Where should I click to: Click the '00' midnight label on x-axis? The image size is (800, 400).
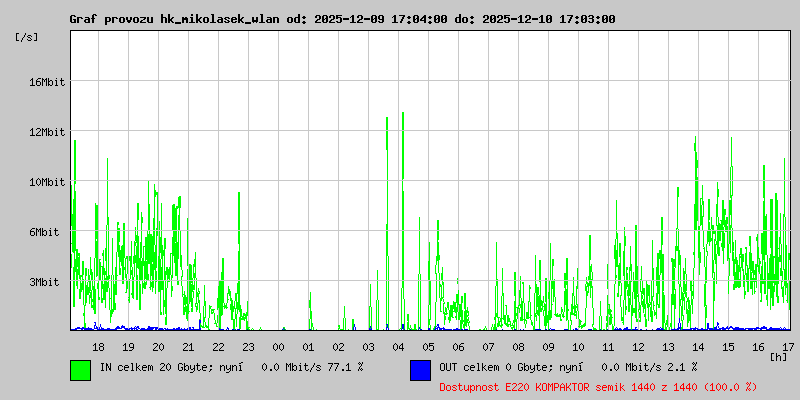coord(278,347)
